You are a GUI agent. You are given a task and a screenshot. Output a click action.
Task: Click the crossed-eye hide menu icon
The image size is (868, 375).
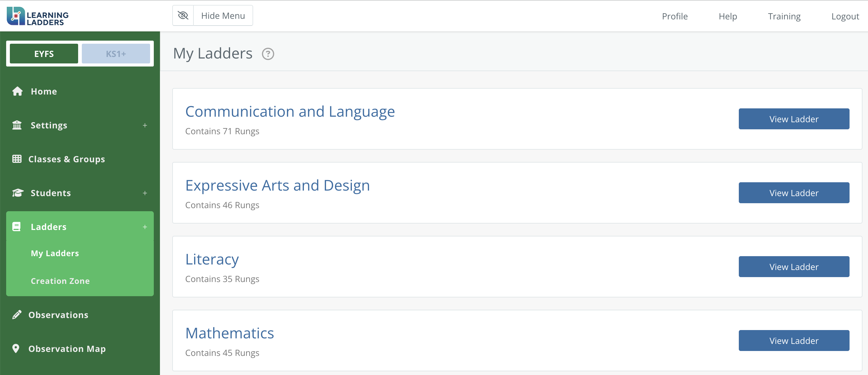183,15
